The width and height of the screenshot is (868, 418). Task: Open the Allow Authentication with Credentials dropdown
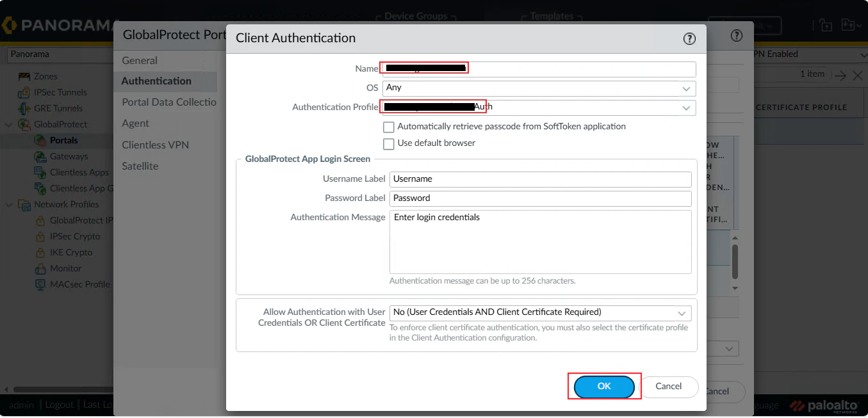click(541, 313)
